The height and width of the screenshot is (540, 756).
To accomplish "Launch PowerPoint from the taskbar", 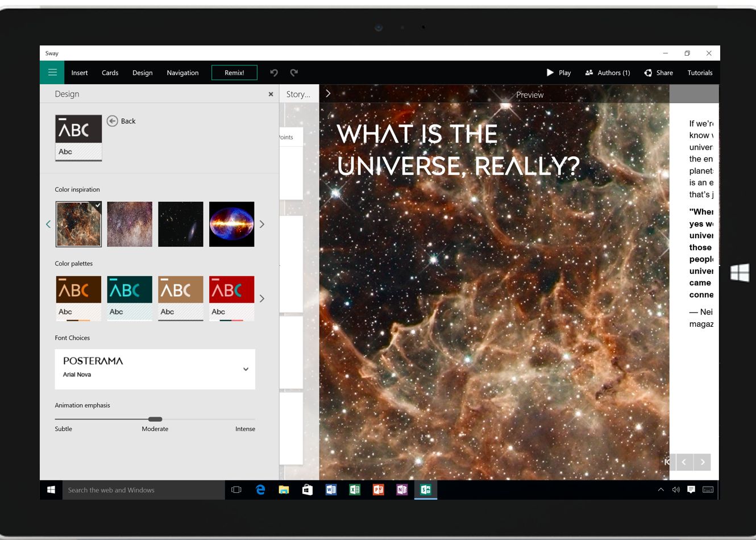I will pyautogui.click(x=378, y=489).
